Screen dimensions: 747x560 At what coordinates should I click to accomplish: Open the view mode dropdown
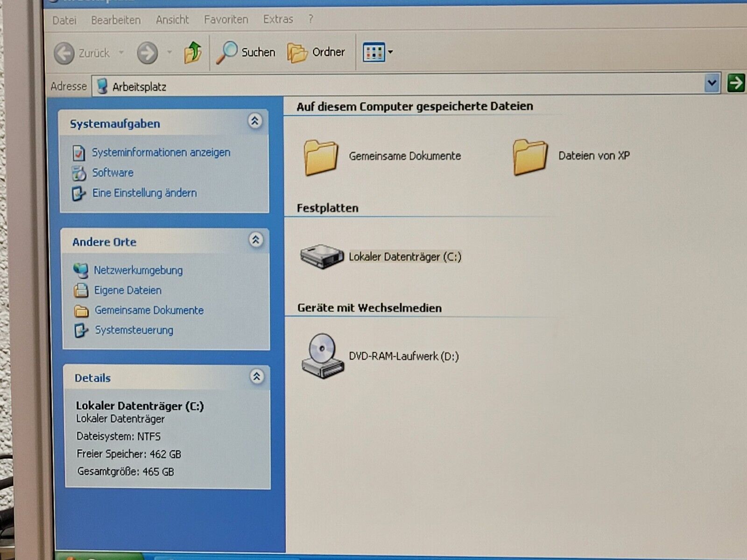pos(390,52)
